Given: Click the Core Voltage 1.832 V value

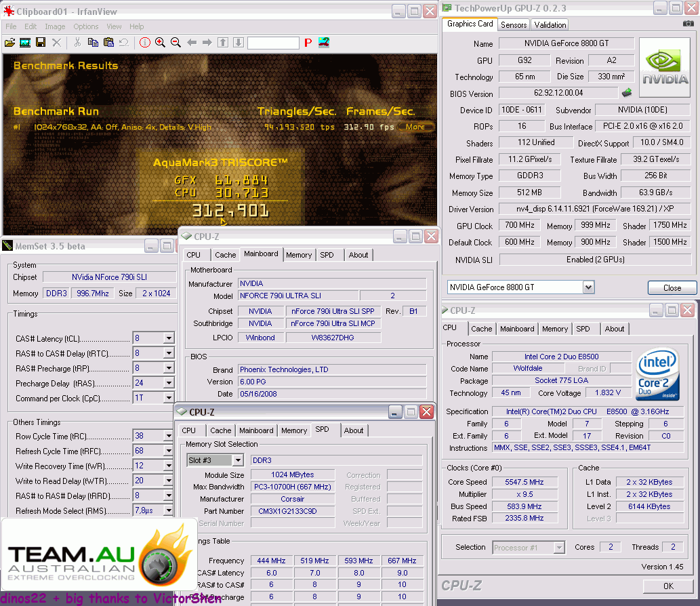Looking at the screenshot, I should pos(608,392).
